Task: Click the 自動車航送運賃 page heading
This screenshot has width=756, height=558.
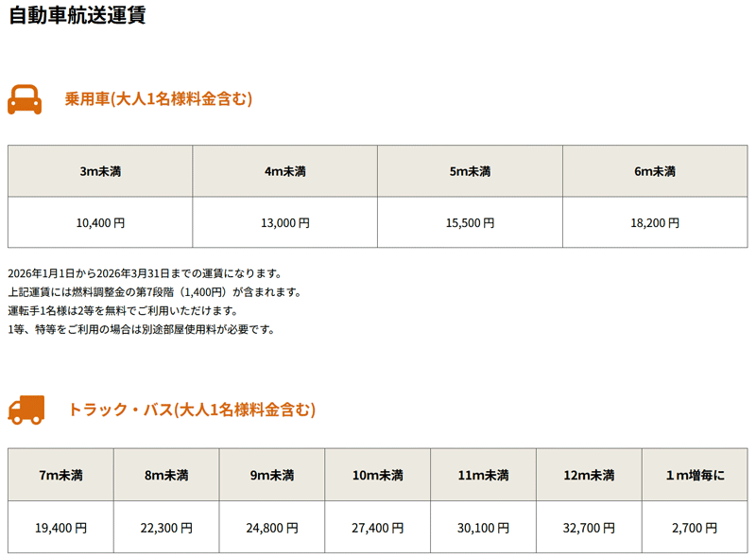Action: point(77,16)
